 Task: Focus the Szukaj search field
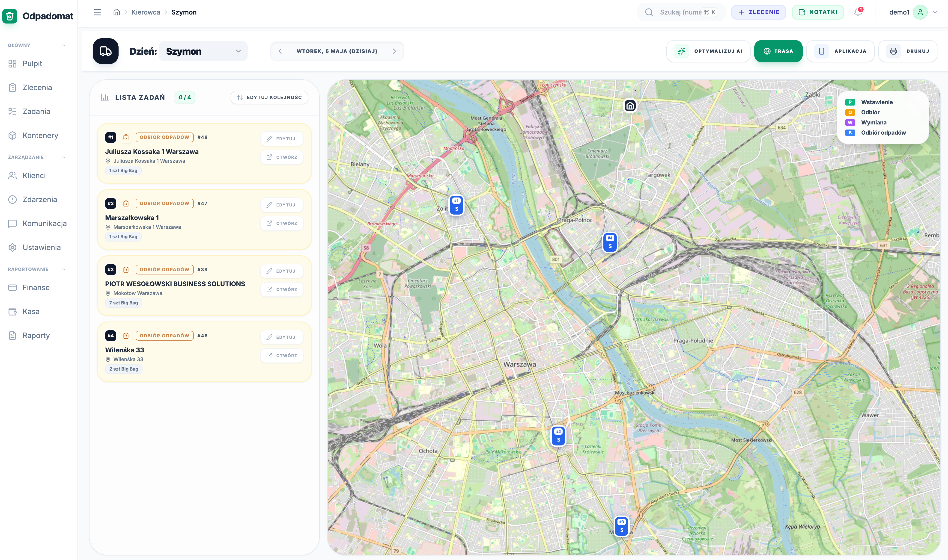click(681, 12)
